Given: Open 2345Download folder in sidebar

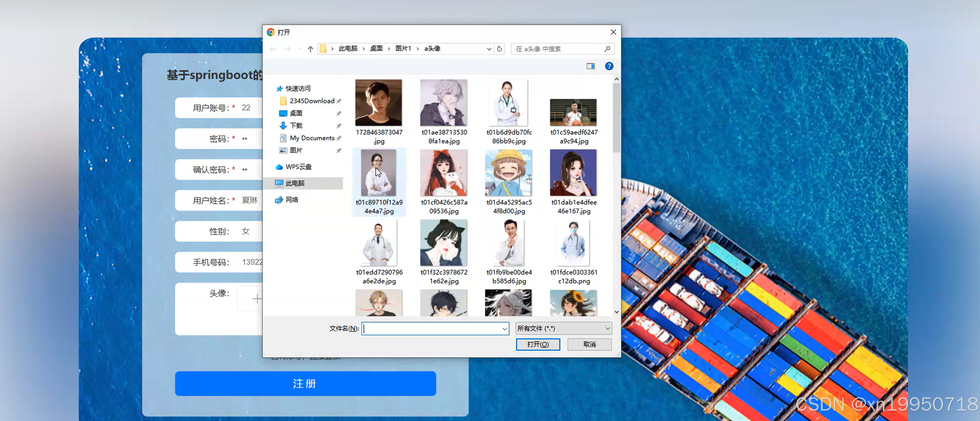Looking at the screenshot, I should (312, 101).
